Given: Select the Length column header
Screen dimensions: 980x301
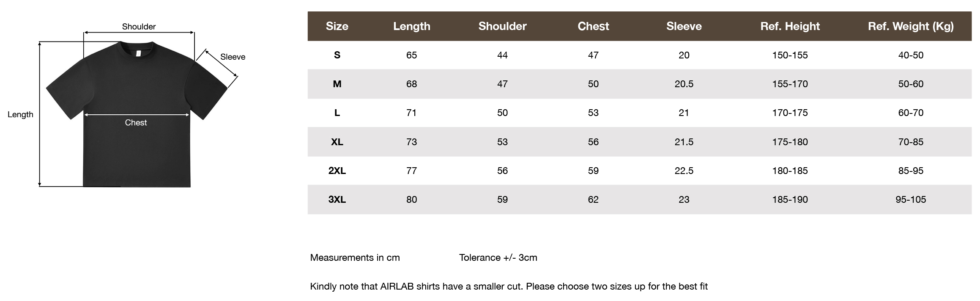Looking at the screenshot, I should click(411, 26).
